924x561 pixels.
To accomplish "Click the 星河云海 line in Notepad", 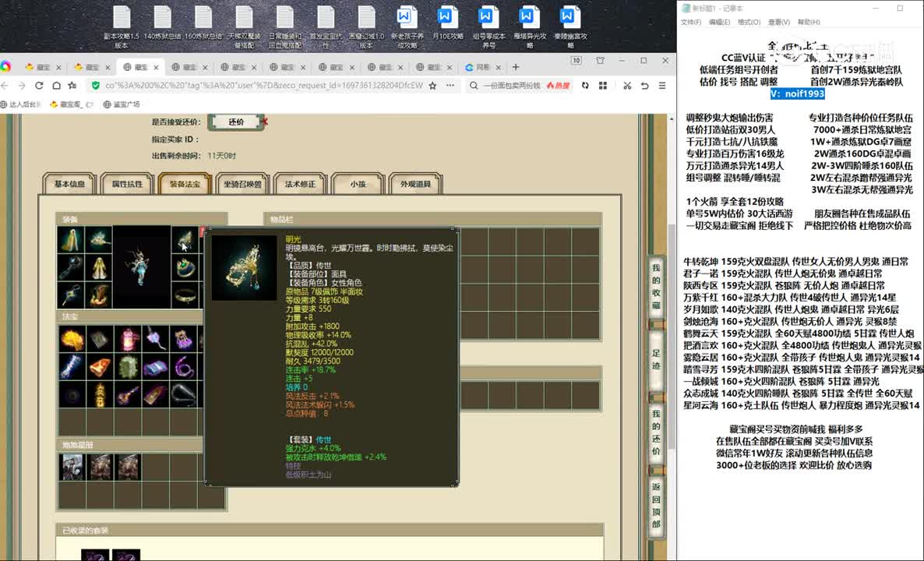I will pos(802,405).
